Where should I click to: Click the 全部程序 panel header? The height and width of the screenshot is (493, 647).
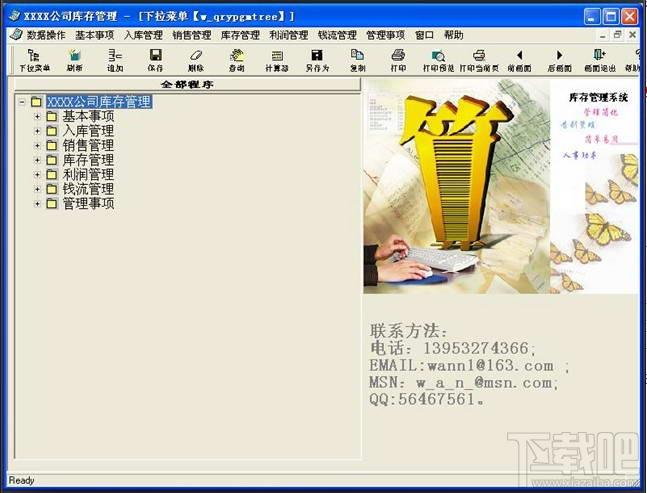(x=187, y=84)
